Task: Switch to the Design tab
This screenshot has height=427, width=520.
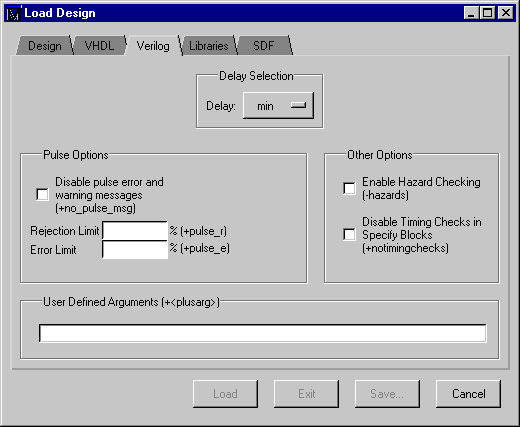Action: click(45, 46)
